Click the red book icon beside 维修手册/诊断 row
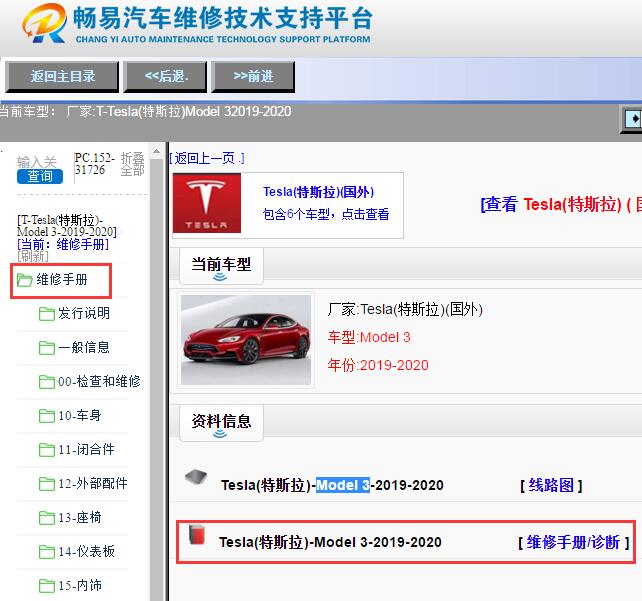Viewport: 642px width, 601px height. pyautogui.click(x=197, y=534)
